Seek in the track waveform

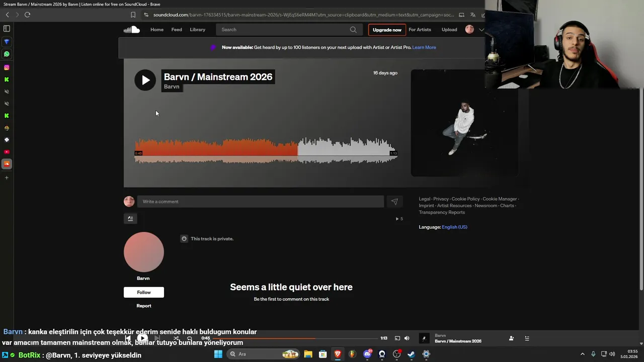(x=266, y=150)
